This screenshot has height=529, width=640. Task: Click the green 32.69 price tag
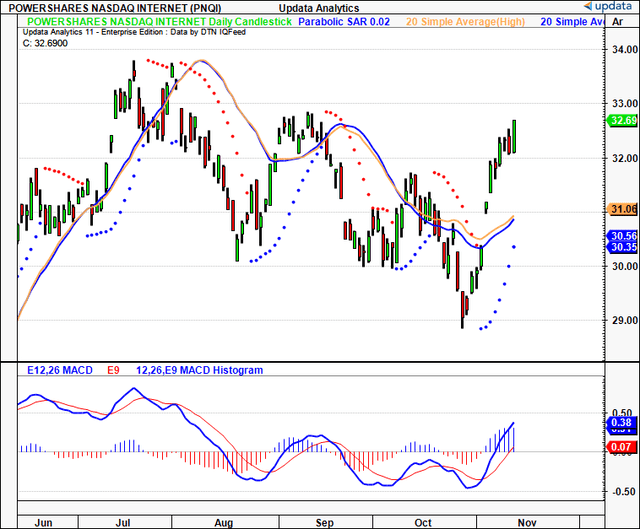622,120
